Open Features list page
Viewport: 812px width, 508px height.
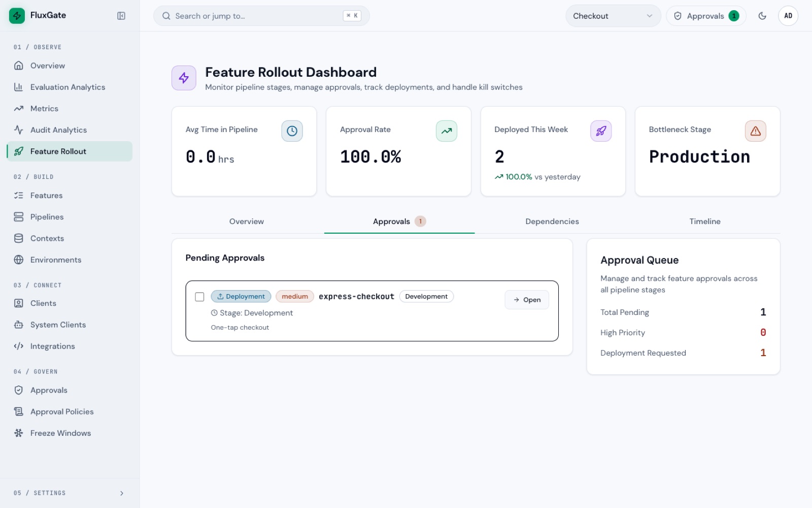70,195
